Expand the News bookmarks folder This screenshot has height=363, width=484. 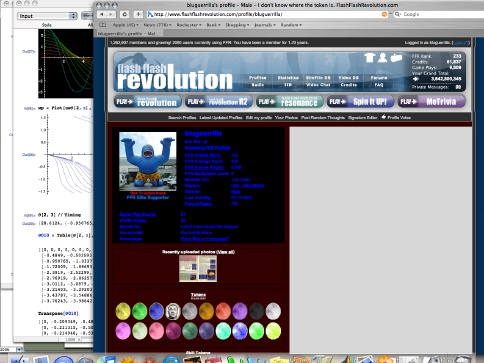(x=157, y=25)
